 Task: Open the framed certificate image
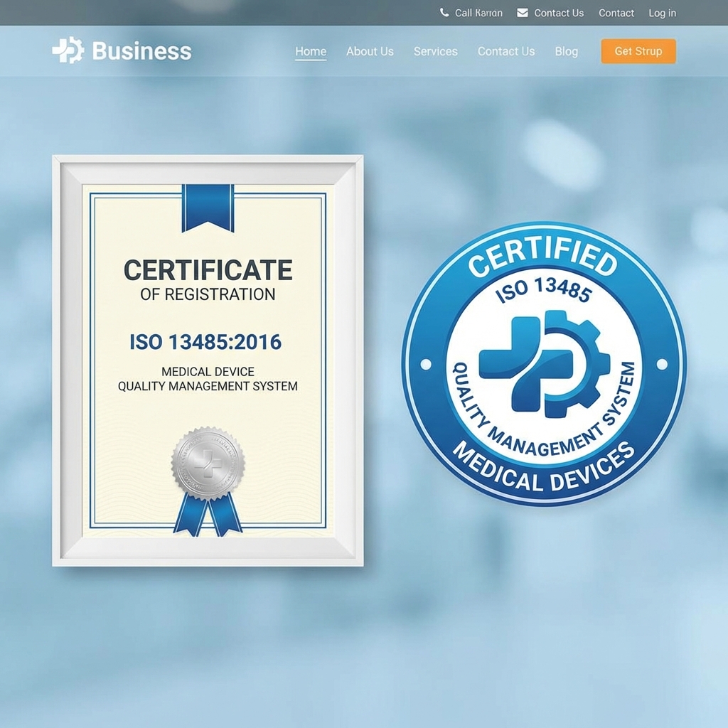[208, 360]
